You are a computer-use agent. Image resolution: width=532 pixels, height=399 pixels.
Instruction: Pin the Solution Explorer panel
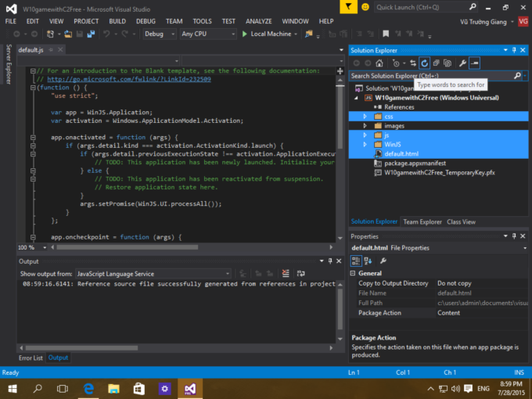(x=514, y=50)
